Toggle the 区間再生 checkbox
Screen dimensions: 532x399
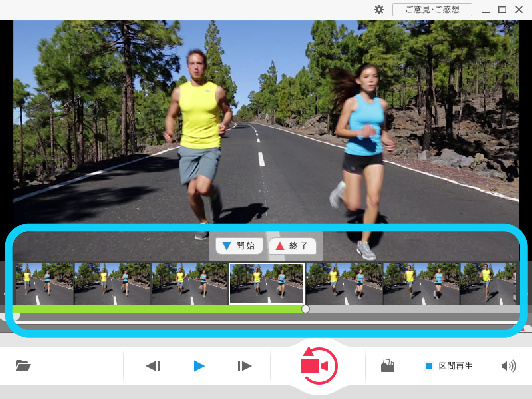[x=429, y=366]
